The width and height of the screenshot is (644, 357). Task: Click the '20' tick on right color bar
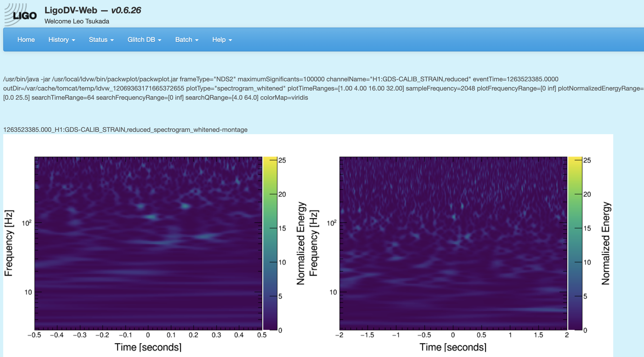click(587, 194)
